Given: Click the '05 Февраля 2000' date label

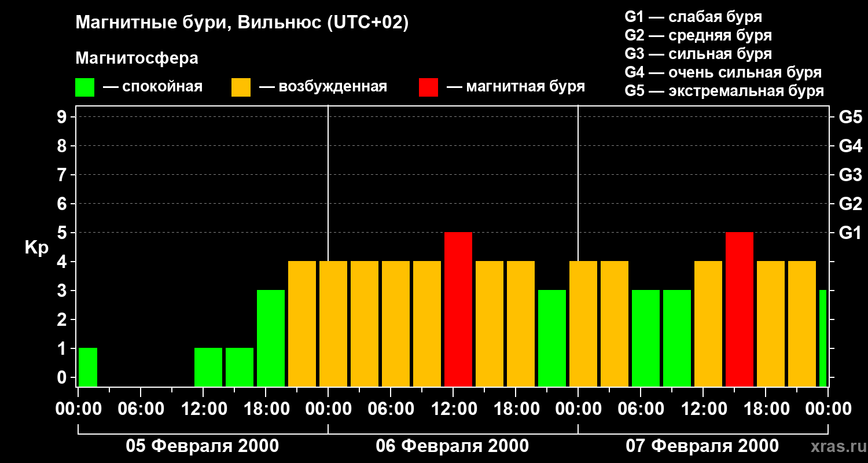Looking at the screenshot, I should pyautogui.click(x=203, y=446).
